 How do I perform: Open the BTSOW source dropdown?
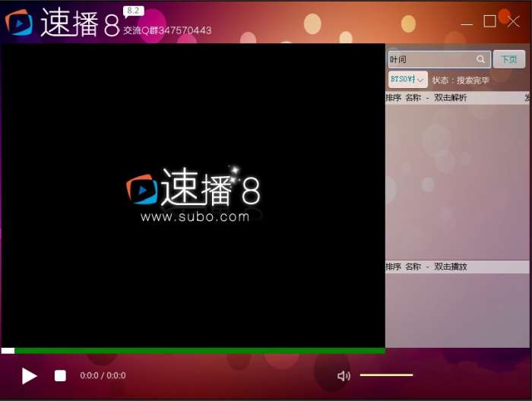(x=407, y=80)
